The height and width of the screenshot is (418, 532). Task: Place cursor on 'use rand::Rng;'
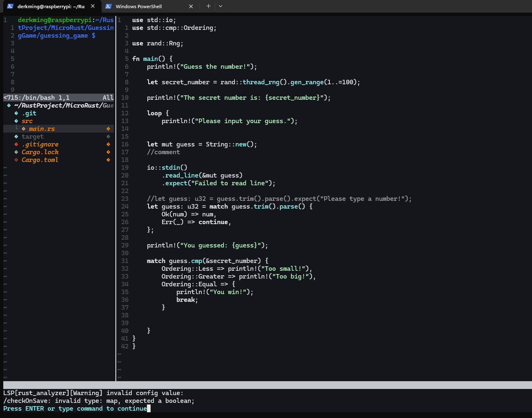point(158,43)
